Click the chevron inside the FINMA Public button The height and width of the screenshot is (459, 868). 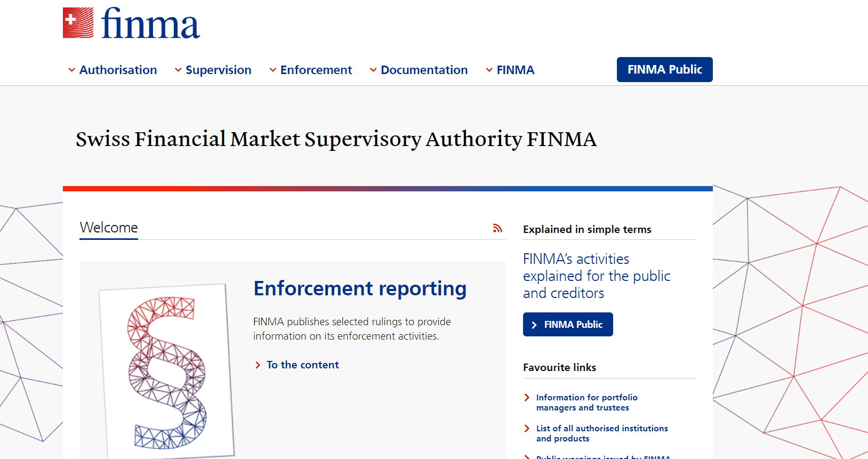tap(534, 325)
